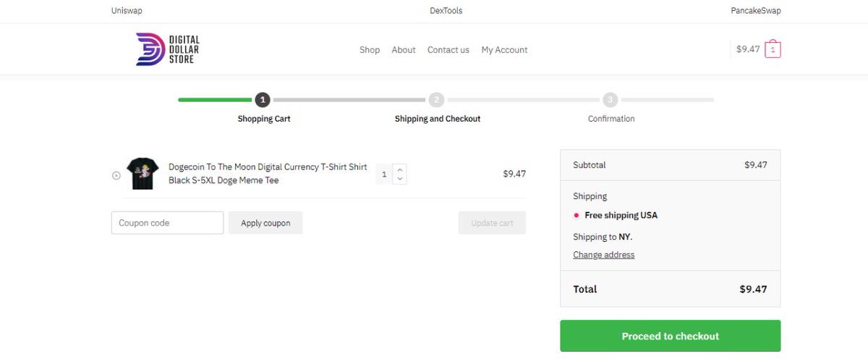Open the shopping bag cart icon

click(x=773, y=49)
